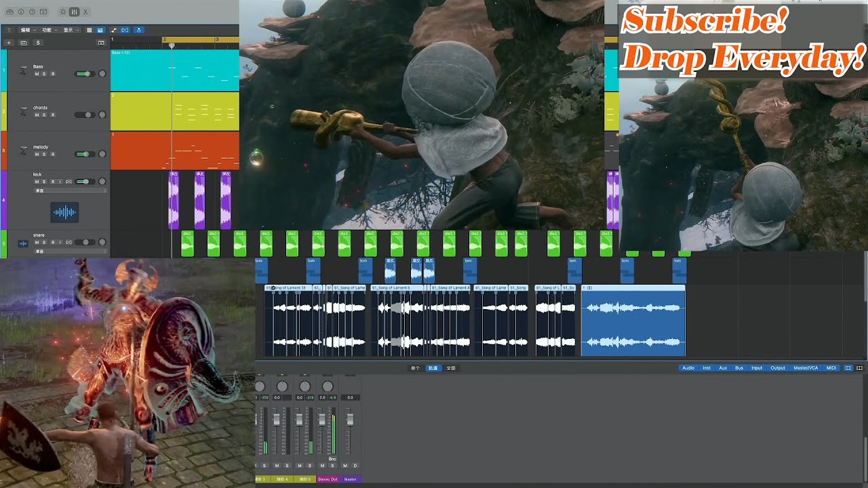Screen dimensions: 868x488
Task: Open the kick track flex mode dropdown
Action: click(71, 190)
